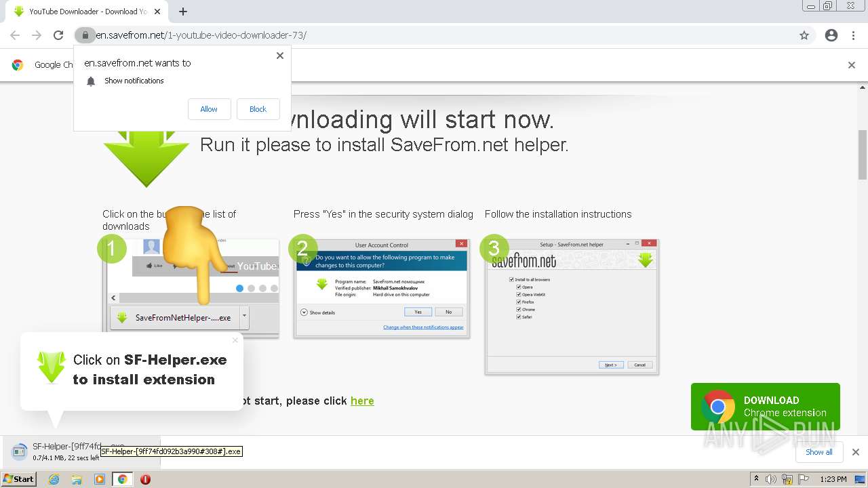Click the page vertical scrollbar
This screenshot has height=488, width=868.
[x=862, y=155]
